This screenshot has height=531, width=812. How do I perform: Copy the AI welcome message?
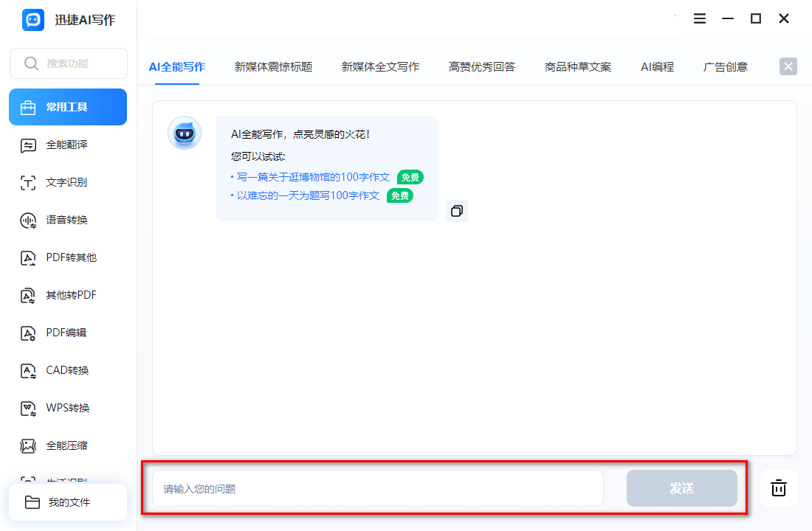456,211
